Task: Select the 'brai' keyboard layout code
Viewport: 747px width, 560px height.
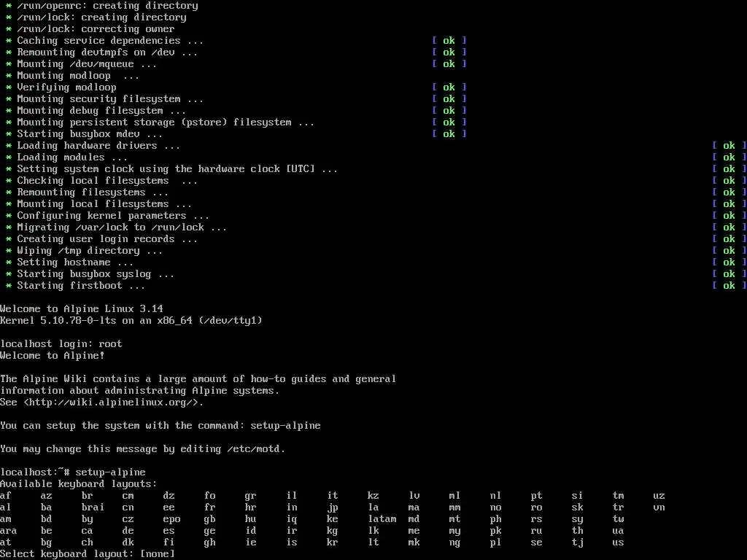Action: [93, 507]
